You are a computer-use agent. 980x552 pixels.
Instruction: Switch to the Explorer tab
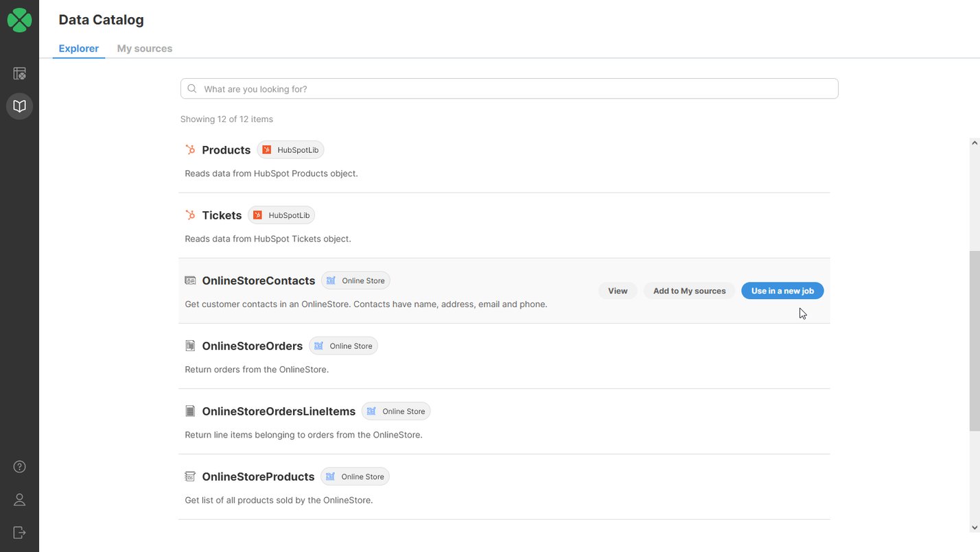[78, 49]
